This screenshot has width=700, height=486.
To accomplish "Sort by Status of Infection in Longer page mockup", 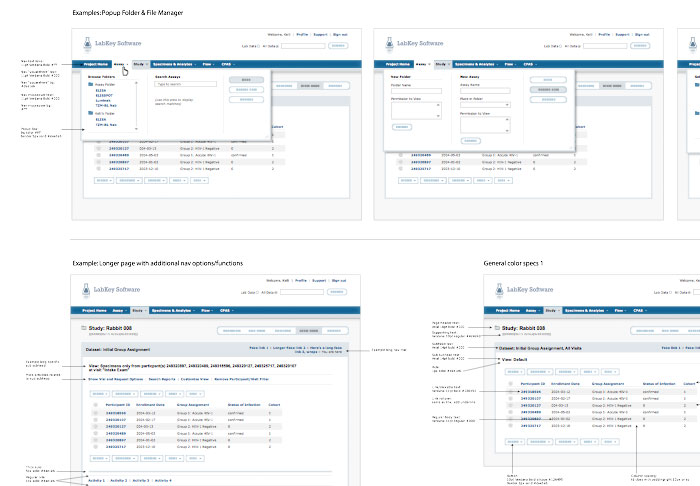I will [244, 405].
